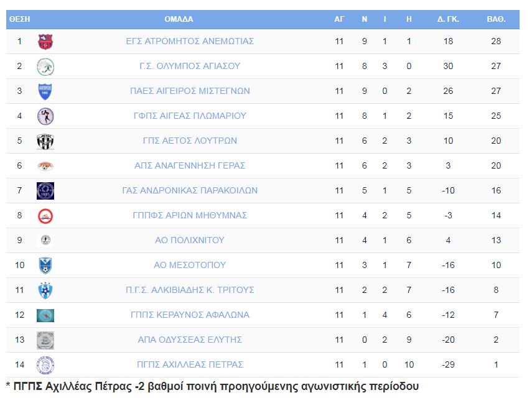Click the ΒΑΘ. points column header
Image resolution: width=532 pixels, height=408 pixels.
click(x=496, y=19)
